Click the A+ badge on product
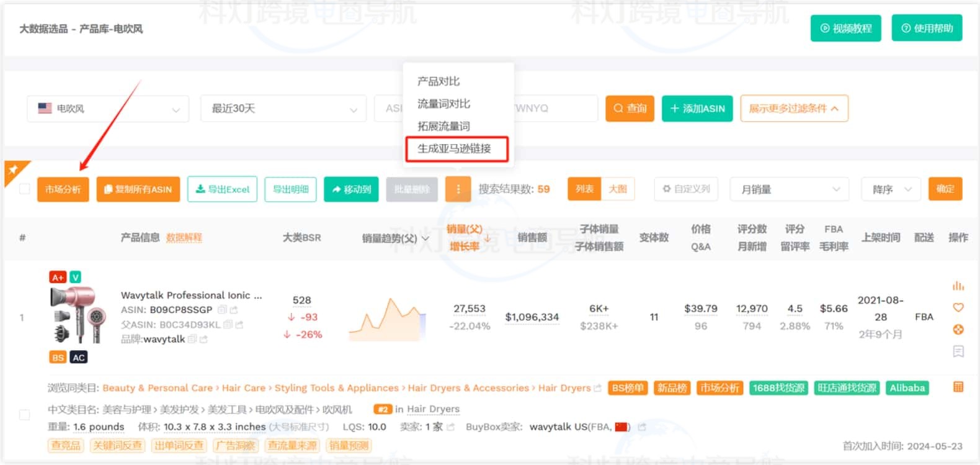Image resolution: width=980 pixels, height=465 pixels. [x=58, y=278]
